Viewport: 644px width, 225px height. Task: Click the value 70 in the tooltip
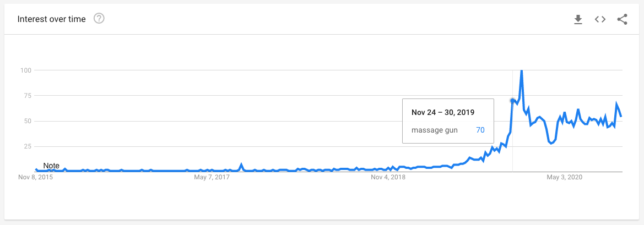(480, 130)
